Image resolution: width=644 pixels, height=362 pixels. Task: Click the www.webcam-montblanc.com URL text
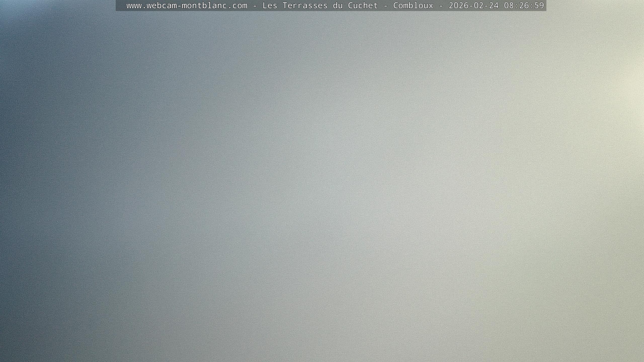click(187, 6)
